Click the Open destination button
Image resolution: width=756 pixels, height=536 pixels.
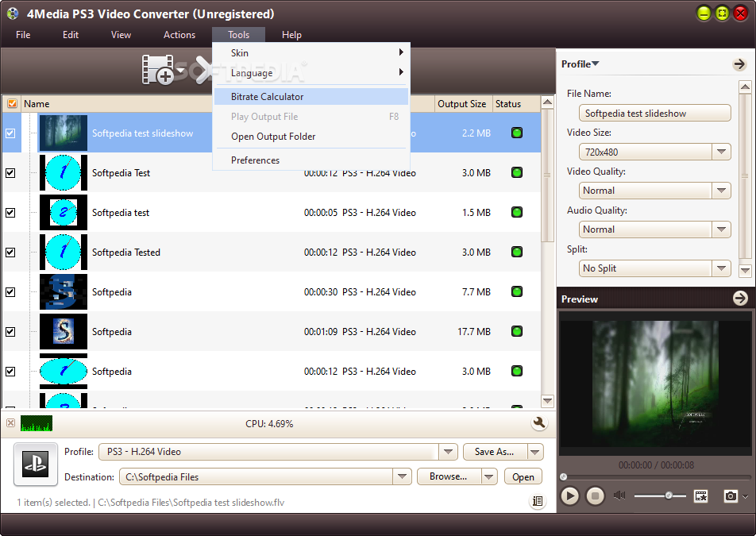523,476
